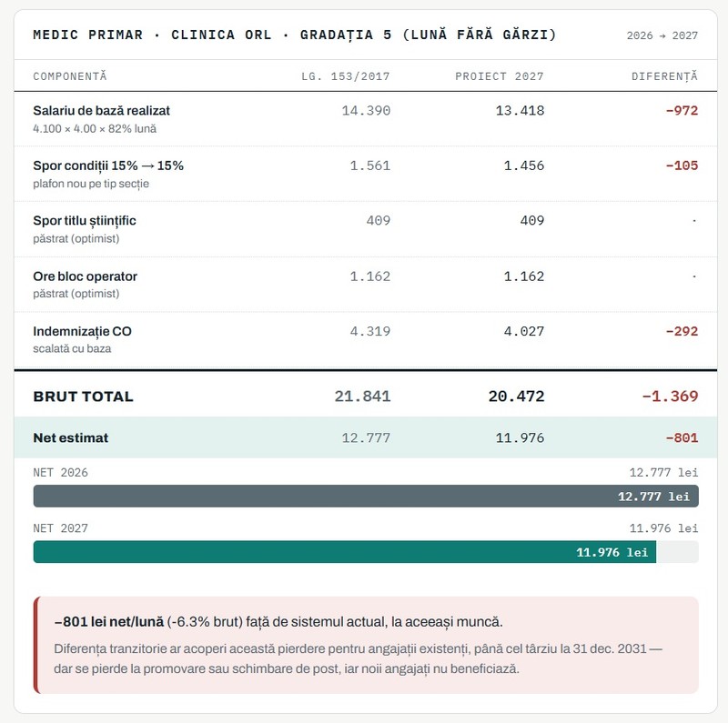Image resolution: width=728 pixels, height=723 pixels.
Task: Click the '2026 → 2027' year label
Action: tap(662, 35)
